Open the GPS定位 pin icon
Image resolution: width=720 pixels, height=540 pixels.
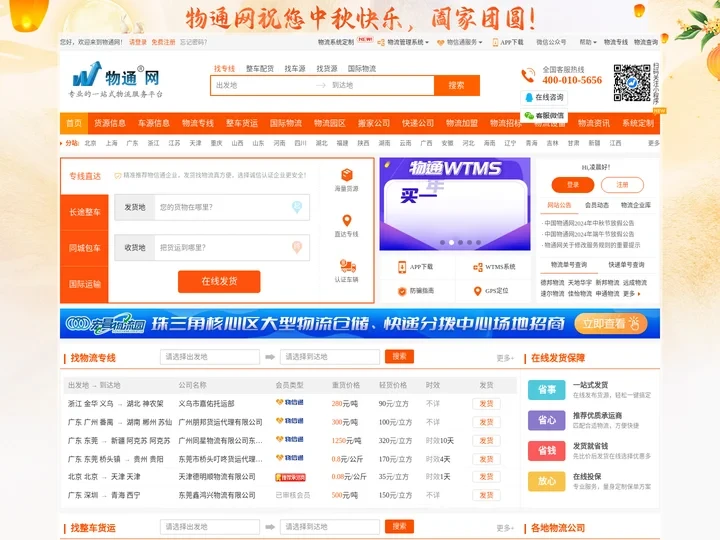coord(478,291)
